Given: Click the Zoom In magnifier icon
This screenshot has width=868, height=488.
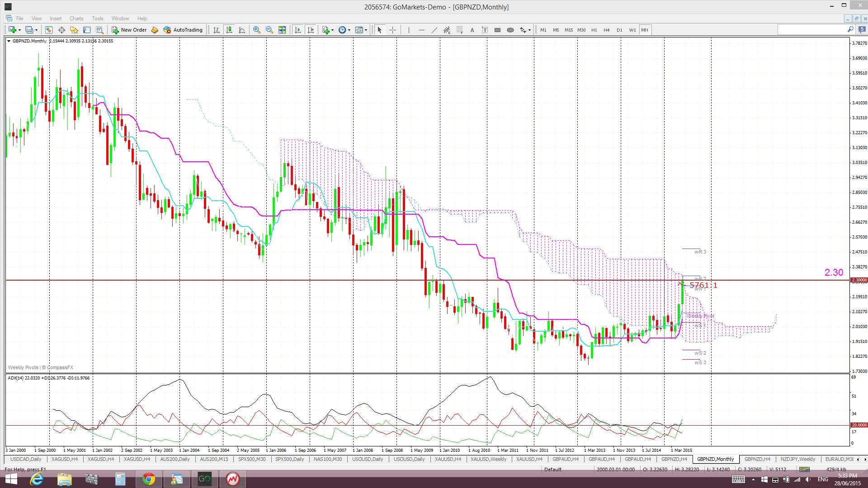Looking at the screenshot, I should [x=256, y=30].
